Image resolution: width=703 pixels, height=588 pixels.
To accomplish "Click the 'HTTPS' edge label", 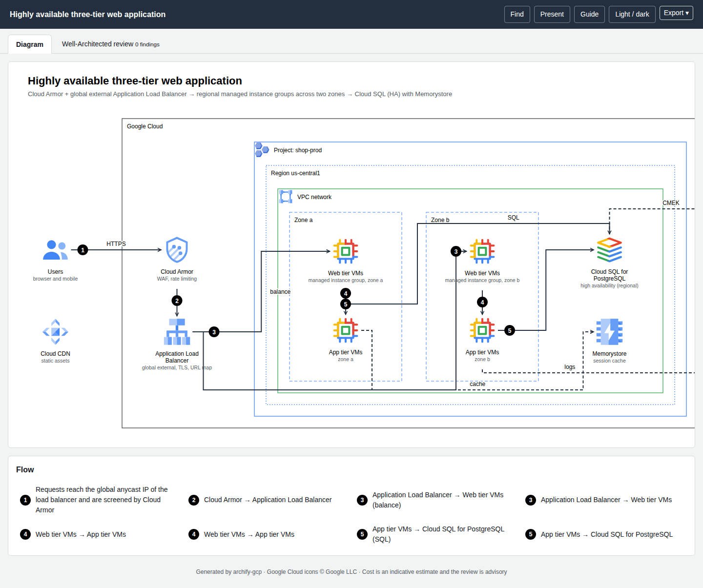I will 116,244.
